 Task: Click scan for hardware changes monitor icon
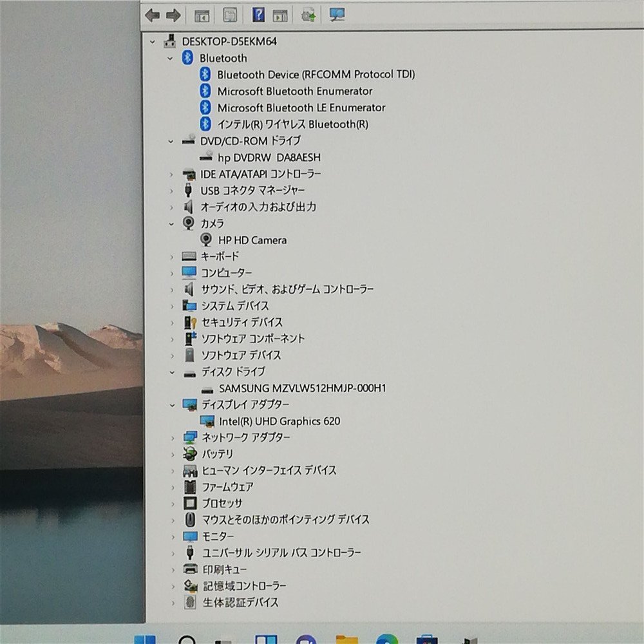[337, 15]
